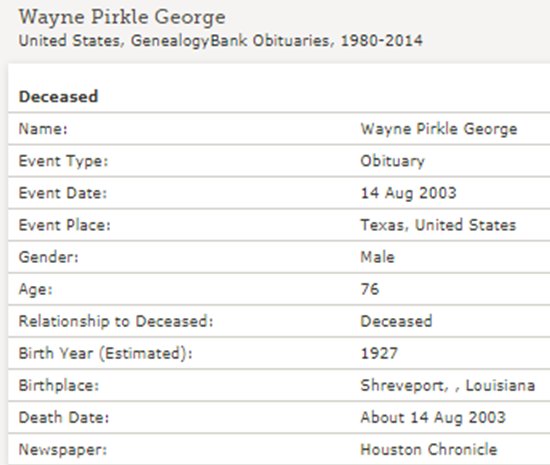The image size is (550, 465).
Task: Select the About 14 Aug 2003 death date
Action: pyautogui.click(x=433, y=418)
